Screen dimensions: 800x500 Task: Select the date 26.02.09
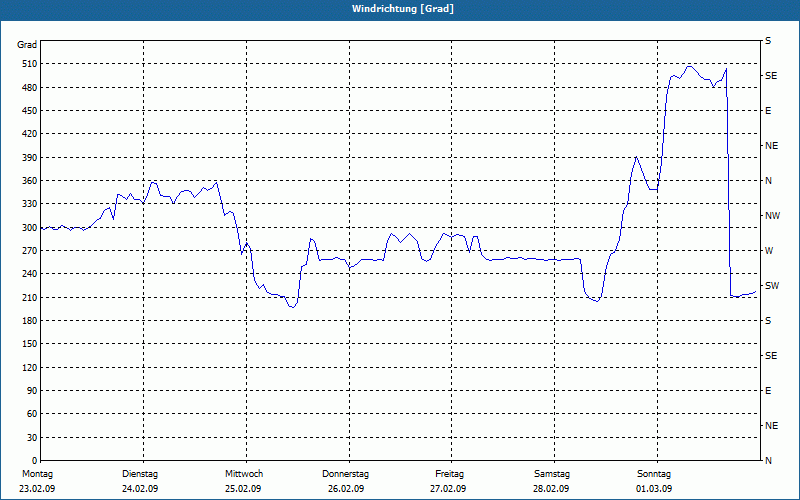(x=346, y=489)
